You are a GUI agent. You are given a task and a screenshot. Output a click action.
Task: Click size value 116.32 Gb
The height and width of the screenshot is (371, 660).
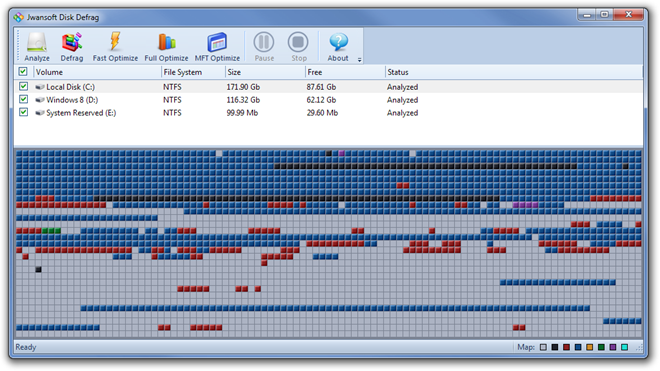pos(243,100)
